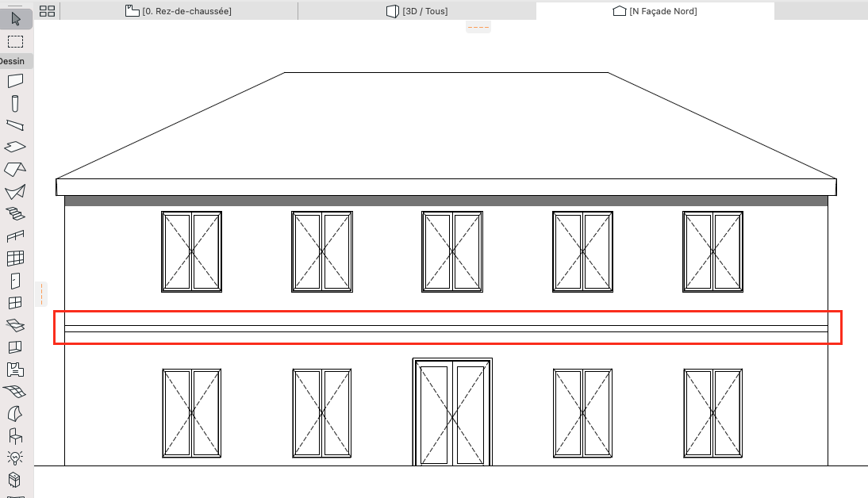Expand the hidden top panel dashed handle
This screenshot has width=868, height=498.
[478, 27]
